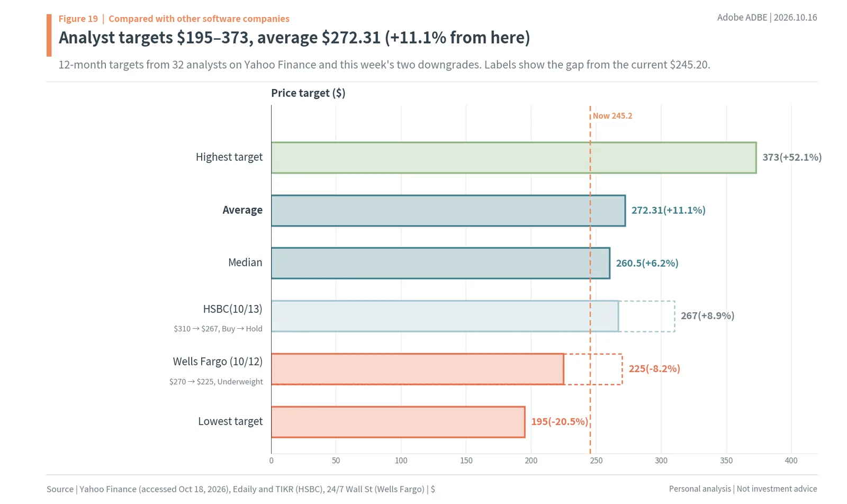Viewport: 847px width, 504px height.
Task: Click the Wells Fargo dashed previous-target box
Action: [x=593, y=369]
